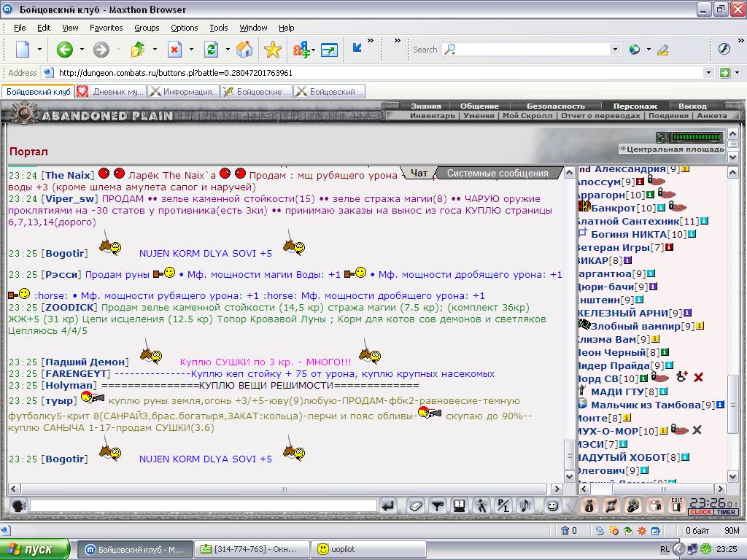
Task: Click the Выход game menu button
Action: 692,106
